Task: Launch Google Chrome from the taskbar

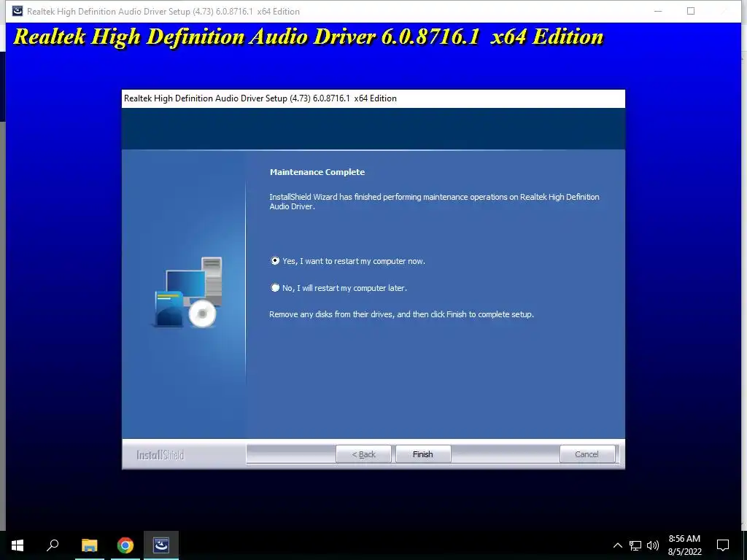Action: click(x=125, y=545)
